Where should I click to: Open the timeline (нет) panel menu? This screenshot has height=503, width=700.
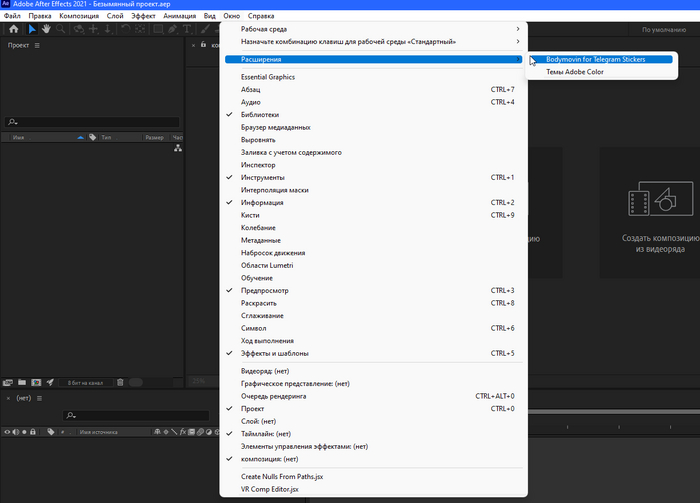tap(38, 398)
